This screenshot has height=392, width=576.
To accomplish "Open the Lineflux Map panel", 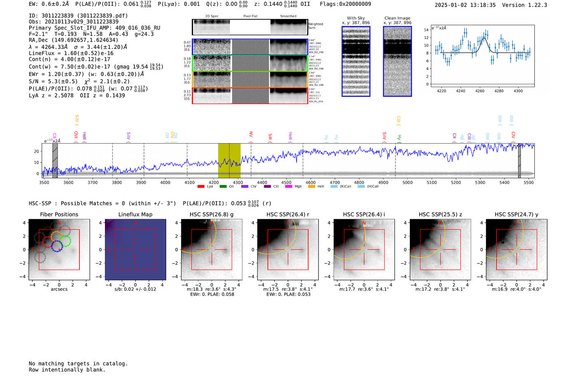I will [135, 250].
